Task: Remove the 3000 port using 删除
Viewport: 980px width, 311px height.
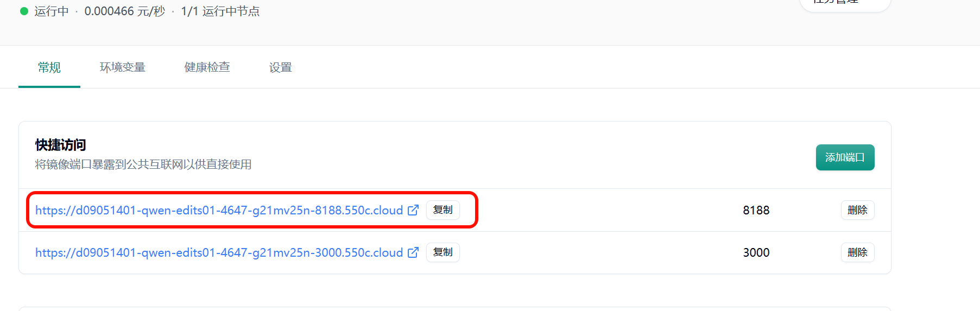Action: pyautogui.click(x=857, y=252)
